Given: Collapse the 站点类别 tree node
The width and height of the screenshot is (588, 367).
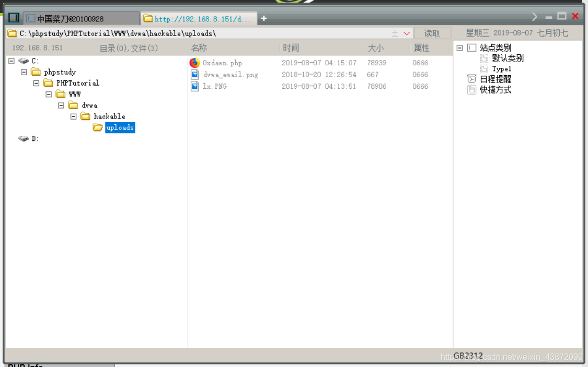Looking at the screenshot, I should pos(460,48).
